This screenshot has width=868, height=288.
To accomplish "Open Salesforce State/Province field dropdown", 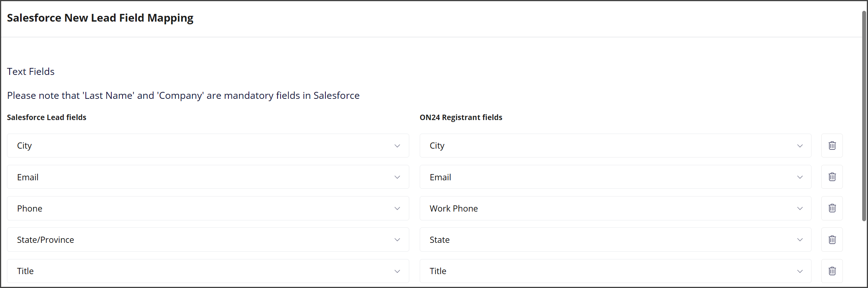I will click(x=208, y=240).
